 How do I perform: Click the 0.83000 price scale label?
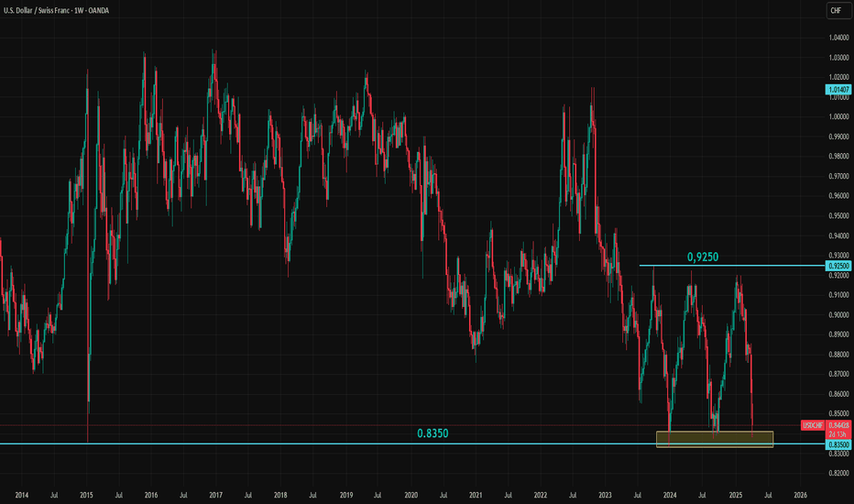click(x=838, y=454)
